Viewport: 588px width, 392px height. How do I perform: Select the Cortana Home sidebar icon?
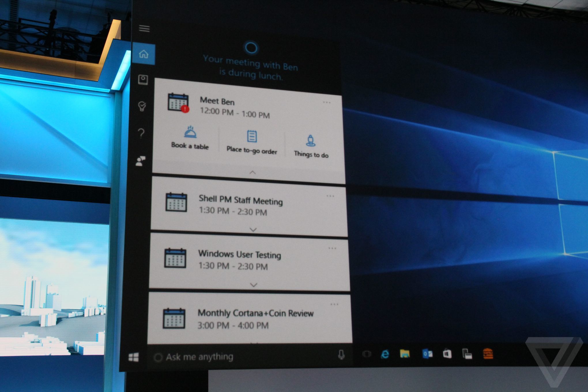(144, 54)
